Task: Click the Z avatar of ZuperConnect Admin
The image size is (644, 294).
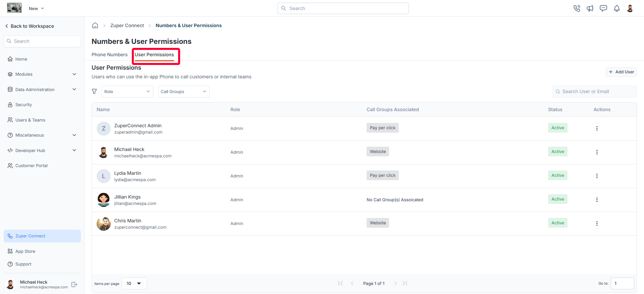Action: (104, 129)
